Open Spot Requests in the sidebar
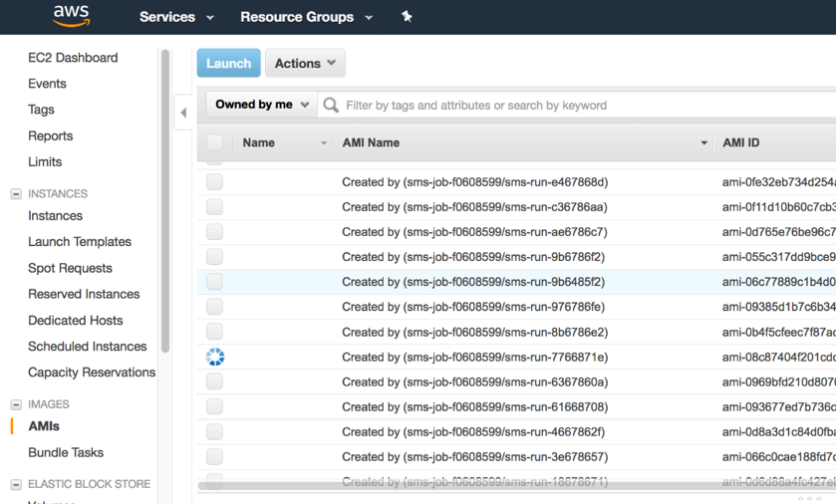The height and width of the screenshot is (504, 836). coord(70,268)
